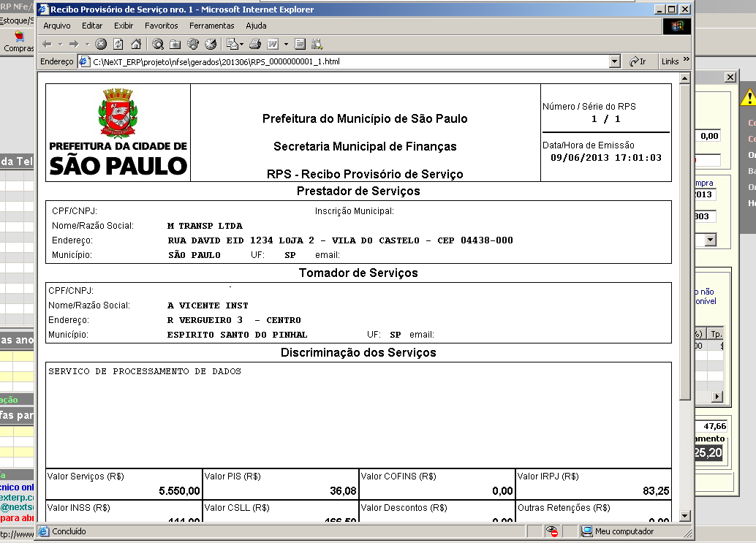The width and height of the screenshot is (756, 543).
Task: Open the Arquivo menu
Action: [x=56, y=26]
